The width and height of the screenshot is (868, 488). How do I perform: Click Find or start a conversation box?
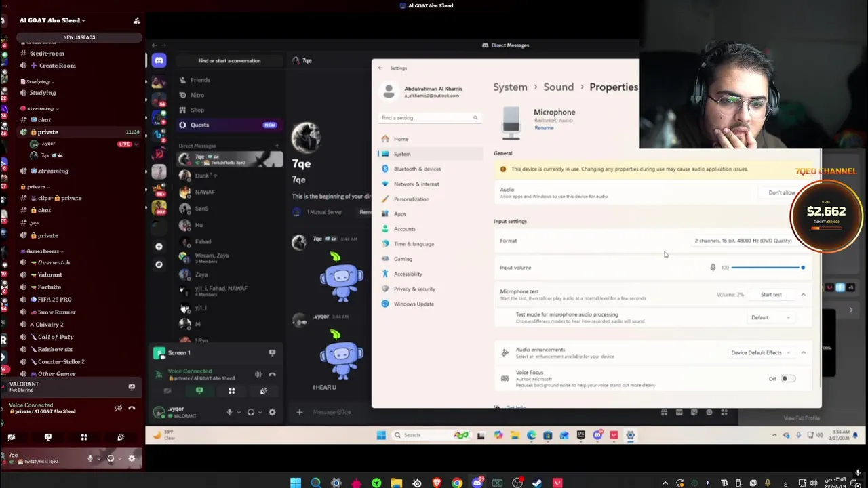coord(229,61)
